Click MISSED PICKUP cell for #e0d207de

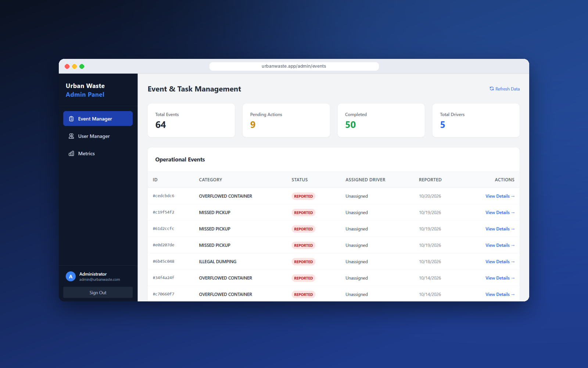click(215, 245)
